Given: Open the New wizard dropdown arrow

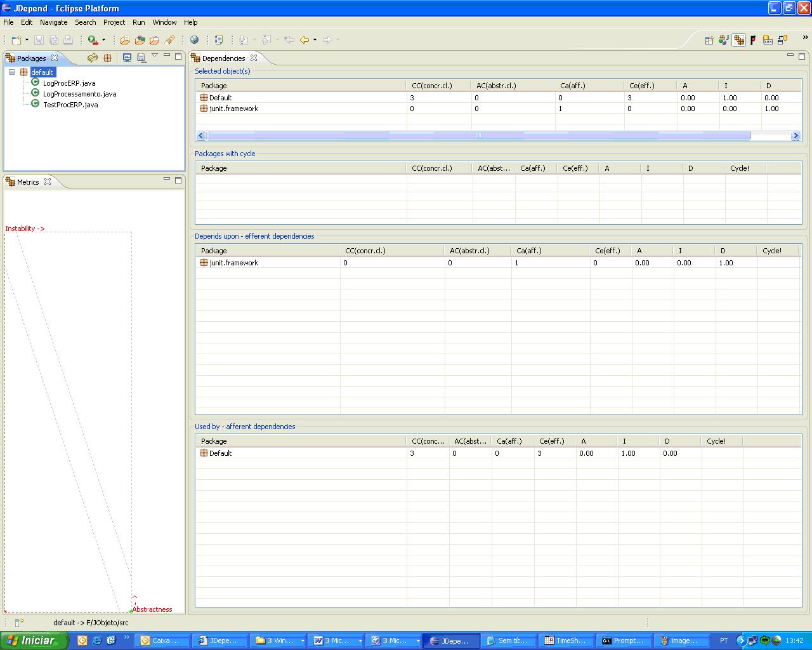Looking at the screenshot, I should (x=27, y=40).
